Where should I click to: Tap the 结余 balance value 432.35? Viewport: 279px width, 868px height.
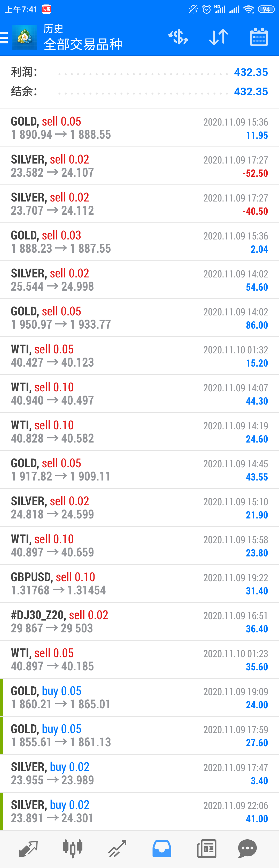(x=251, y=92)
